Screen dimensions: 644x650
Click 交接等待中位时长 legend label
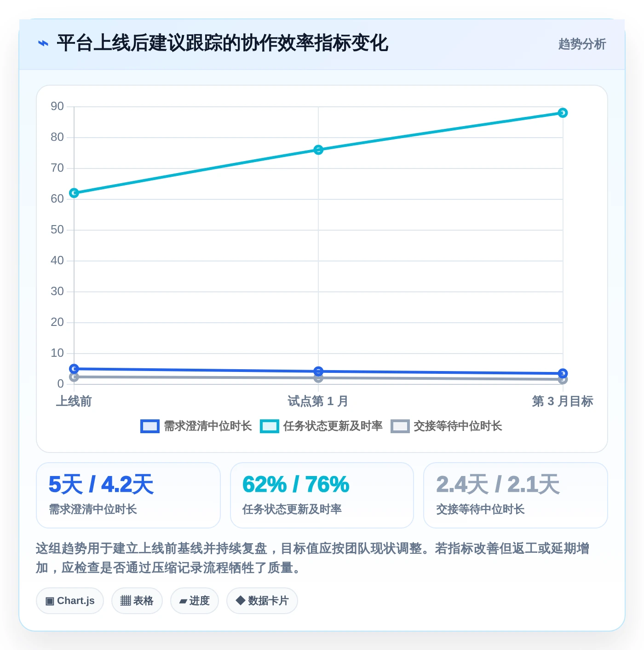point(458,426)
